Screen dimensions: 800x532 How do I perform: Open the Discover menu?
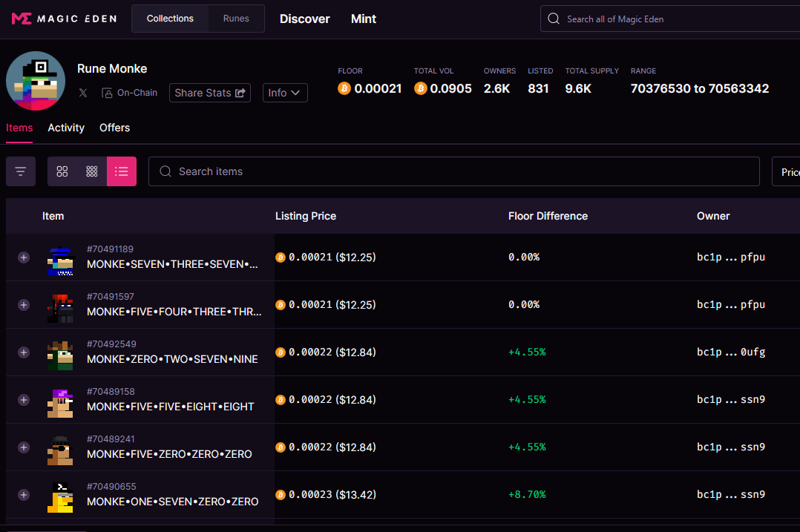[304, 19]
